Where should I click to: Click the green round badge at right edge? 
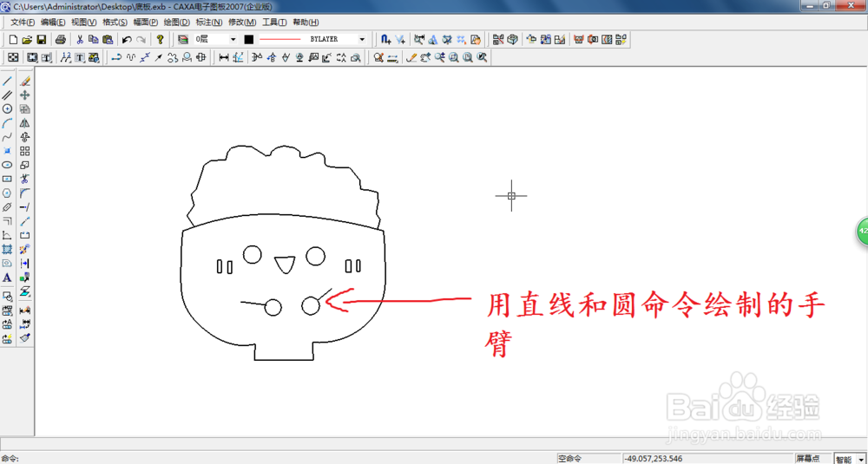(863, 231)
